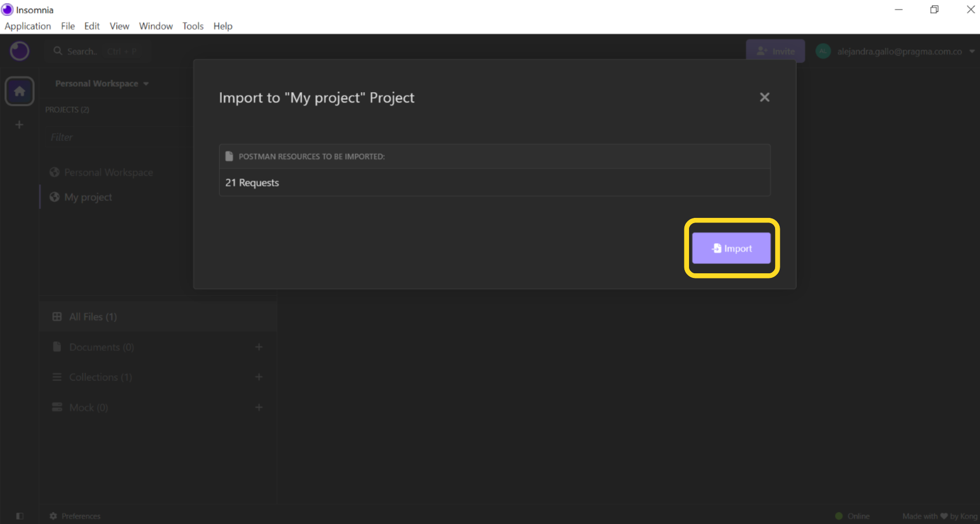Open the File menu

pyautogui.click(x=68, y=26)
